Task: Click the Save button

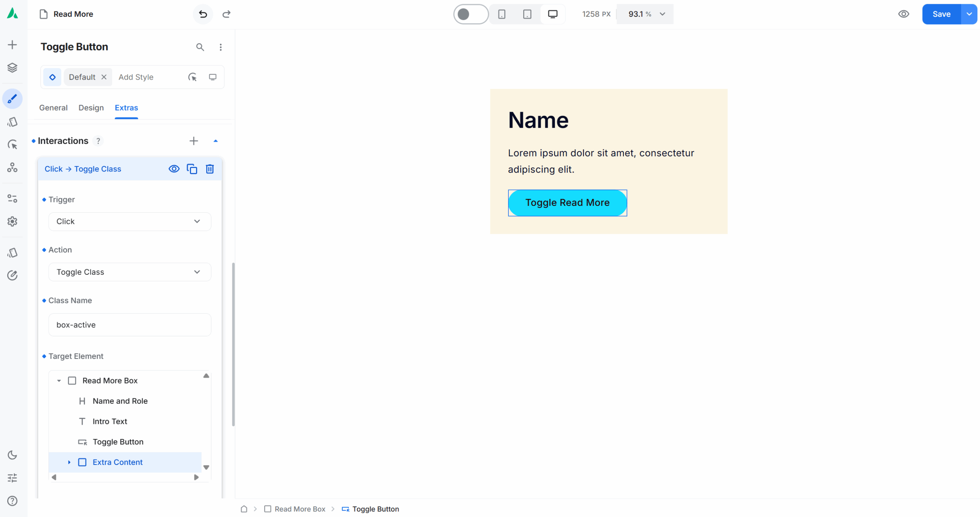Action: pos(941,14)
